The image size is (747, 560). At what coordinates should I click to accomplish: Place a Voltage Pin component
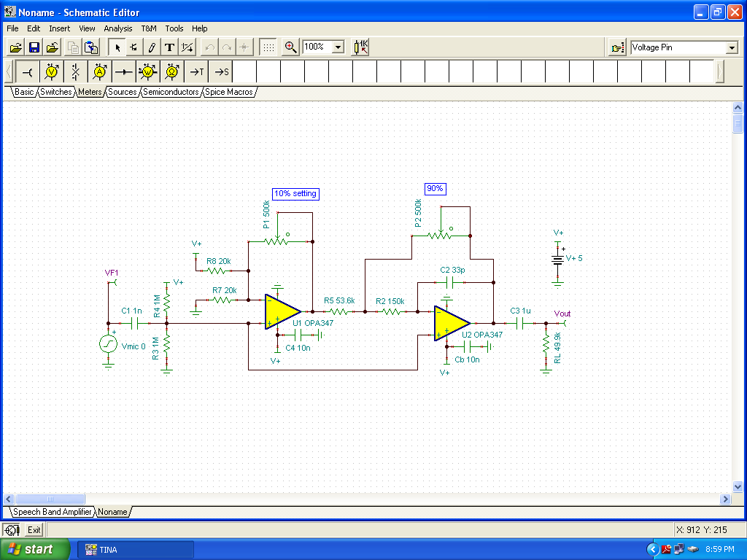(28, 72)
